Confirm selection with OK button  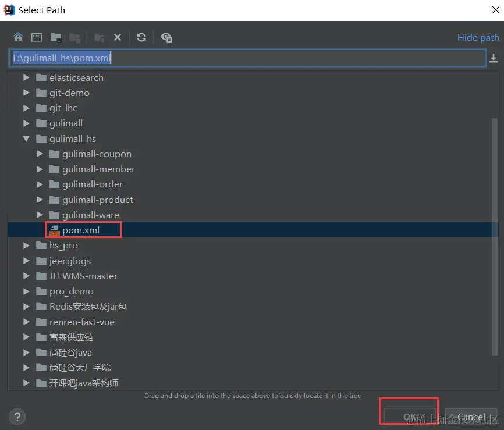(x=410, y=417)
